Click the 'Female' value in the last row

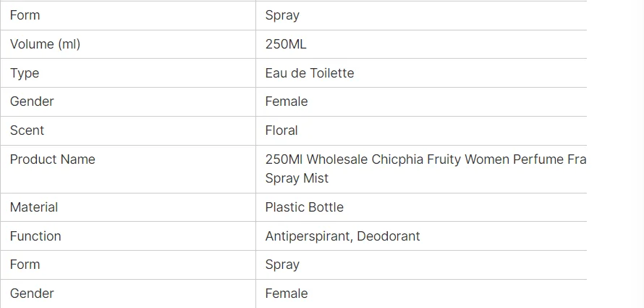point(287,294)
